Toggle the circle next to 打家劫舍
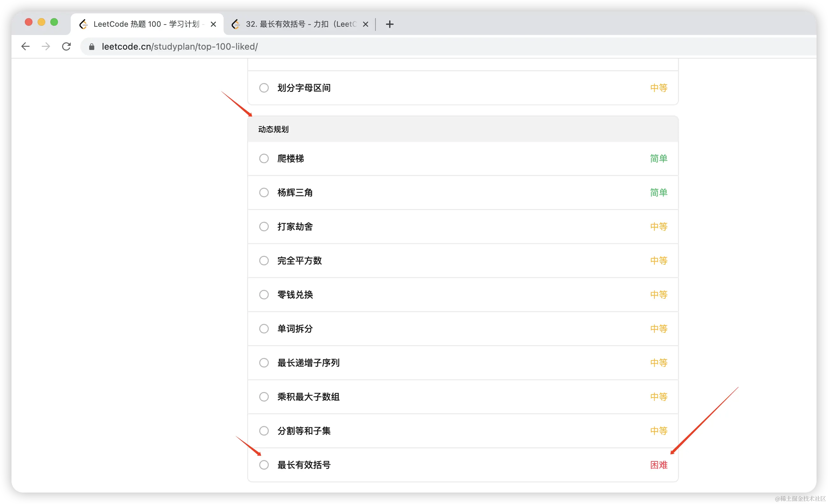 click(264, 227)
